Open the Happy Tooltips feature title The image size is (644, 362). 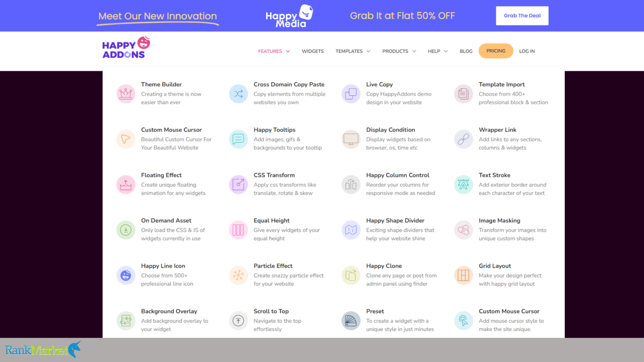pos(274,130)
